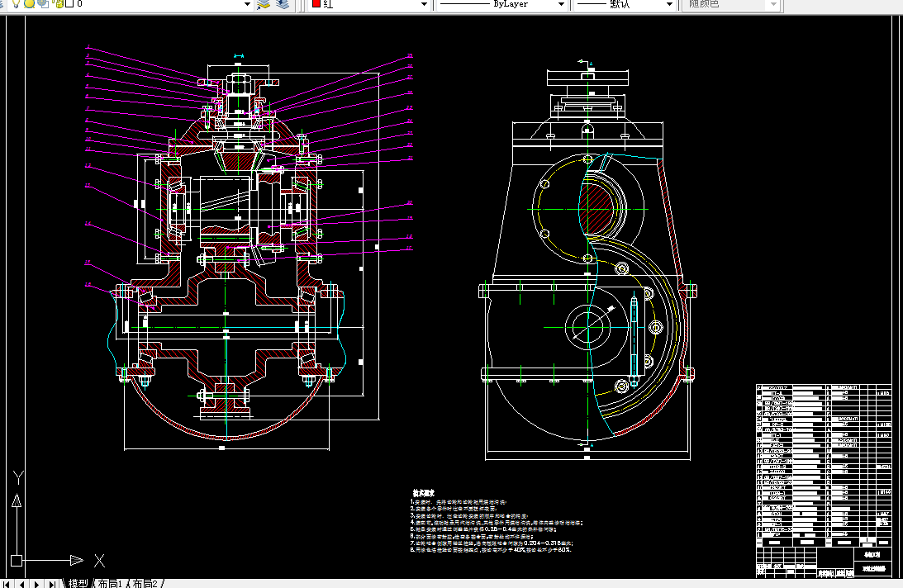This screenshot has width=903, height=588.
Task: Click the UCS origin square icon
Action: (17, 561)
